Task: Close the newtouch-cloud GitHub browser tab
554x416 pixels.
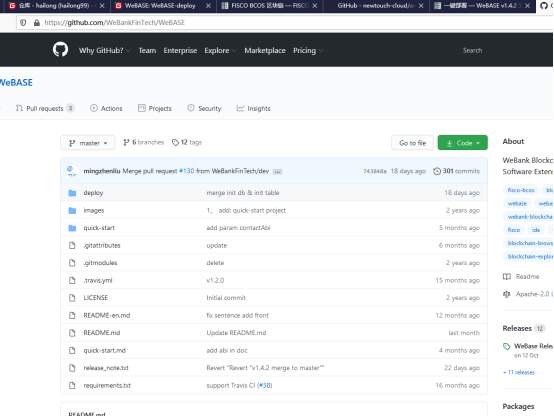Action: point(421,6)
